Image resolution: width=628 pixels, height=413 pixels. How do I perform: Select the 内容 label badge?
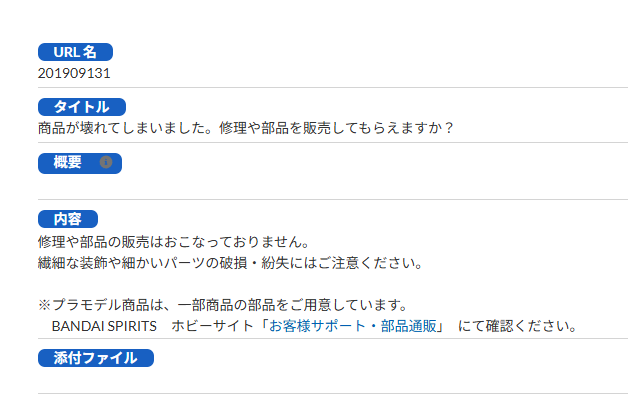click(x=68, y=219)
